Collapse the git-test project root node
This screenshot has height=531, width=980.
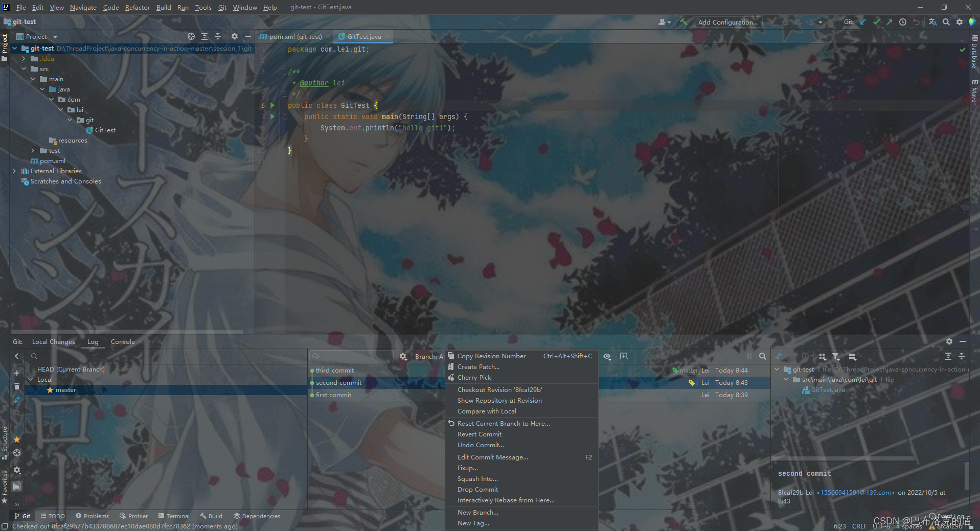15,49
